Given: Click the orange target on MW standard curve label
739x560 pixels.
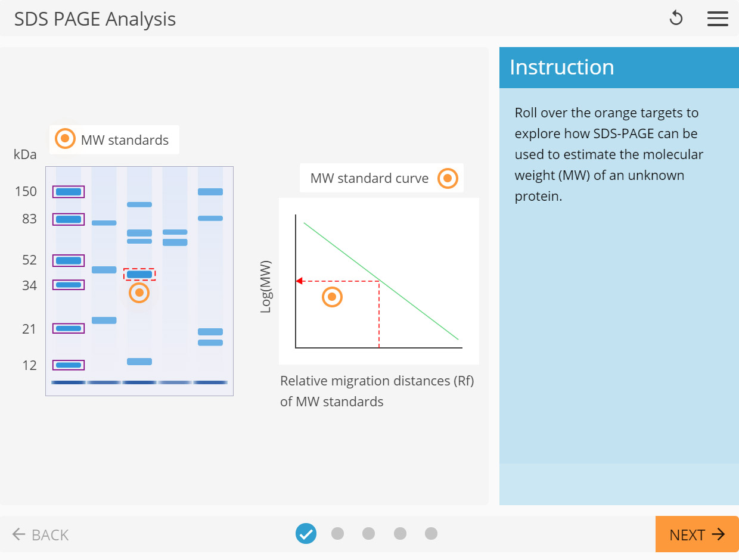Looking at the screenshot, I should 448,178.
